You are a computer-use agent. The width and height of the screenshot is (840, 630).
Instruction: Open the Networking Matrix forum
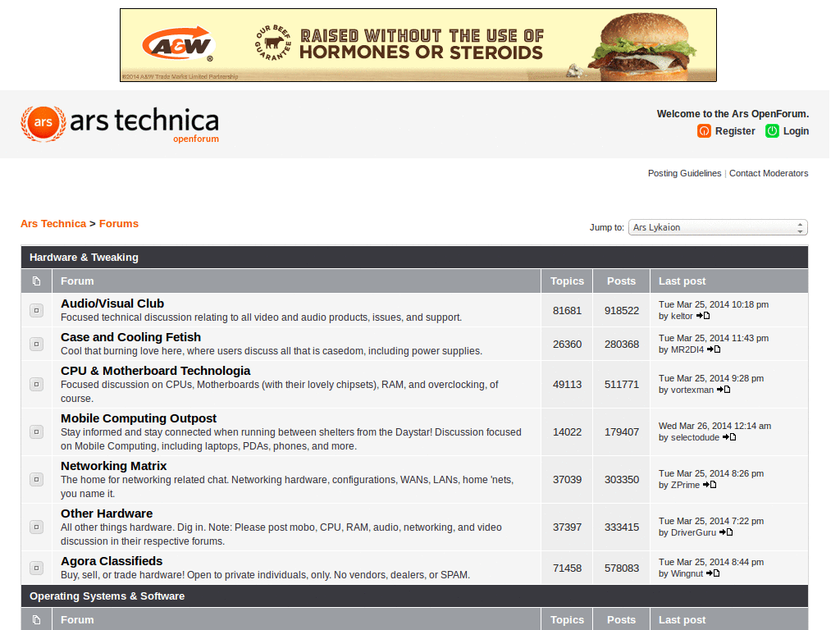113,466
